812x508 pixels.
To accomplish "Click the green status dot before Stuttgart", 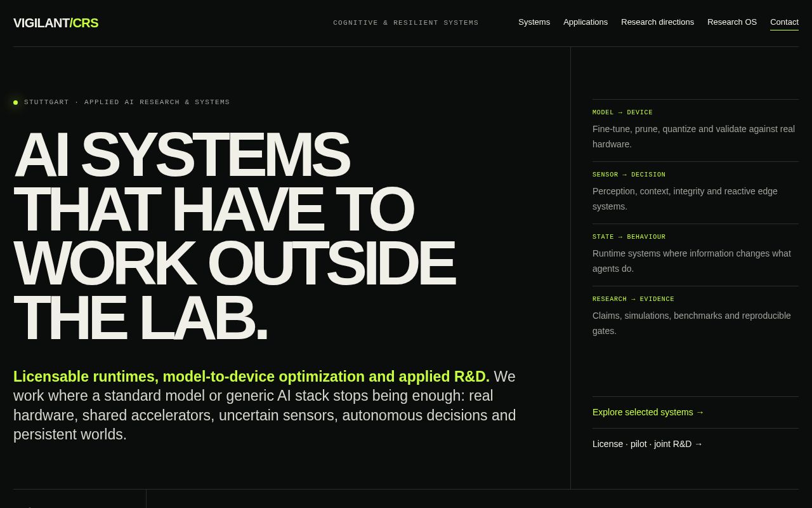I will coord(16,102).
